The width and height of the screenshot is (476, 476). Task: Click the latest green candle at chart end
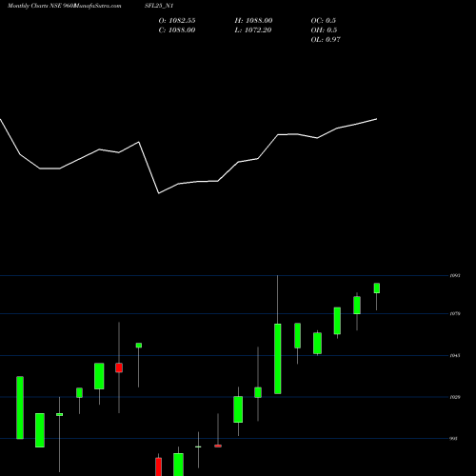[x=377, y=288]
